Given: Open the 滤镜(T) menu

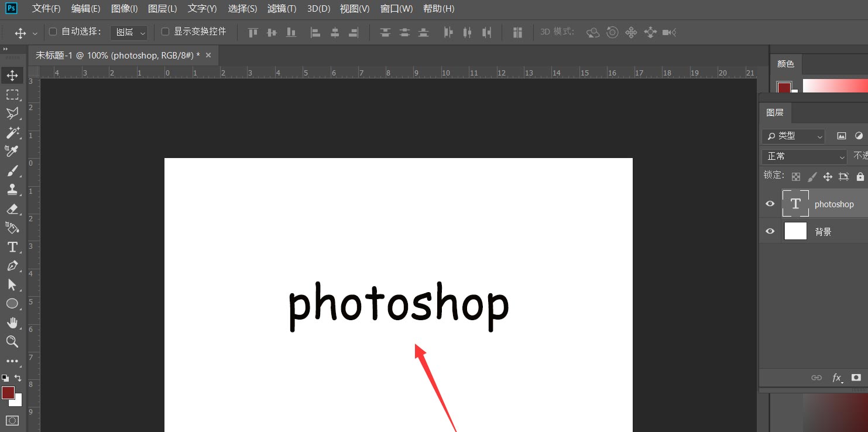Looking at the screenshot, I should click(x=282, y=9).
